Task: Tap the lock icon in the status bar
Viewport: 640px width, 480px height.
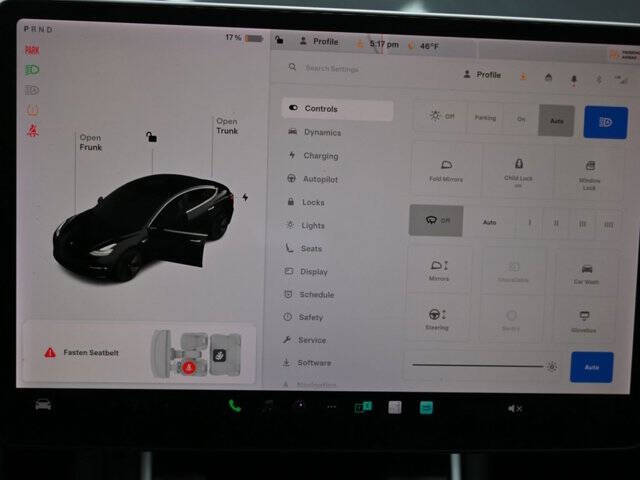Action: (279, 40)
